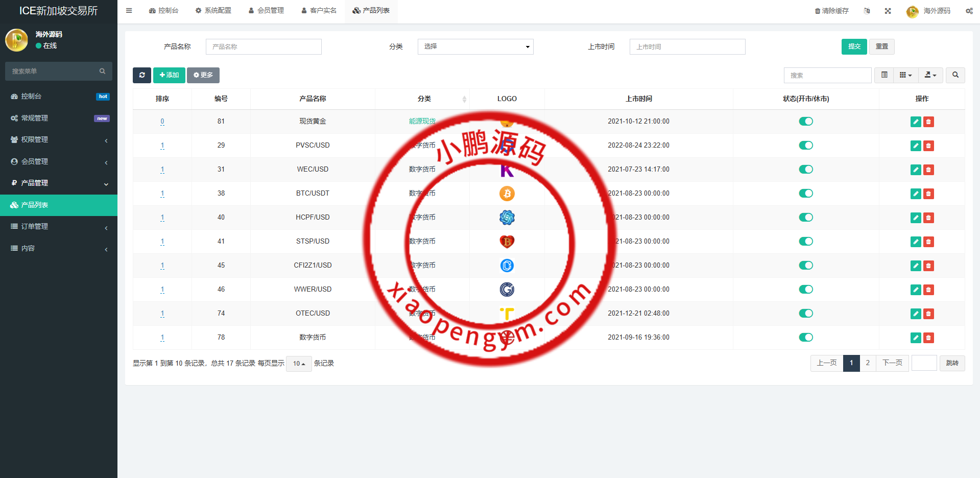
Task: Sort table by 分类 column header
Action: 424,99
